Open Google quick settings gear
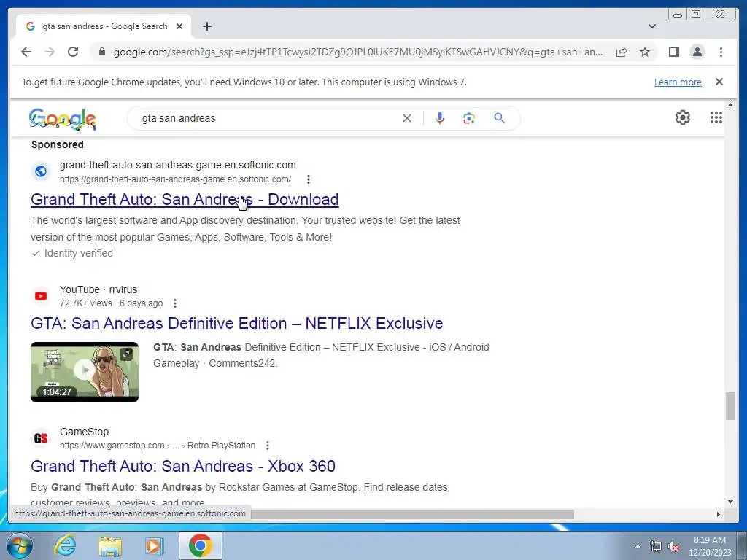This screenshot has width=747, height=560. (683, 117)
